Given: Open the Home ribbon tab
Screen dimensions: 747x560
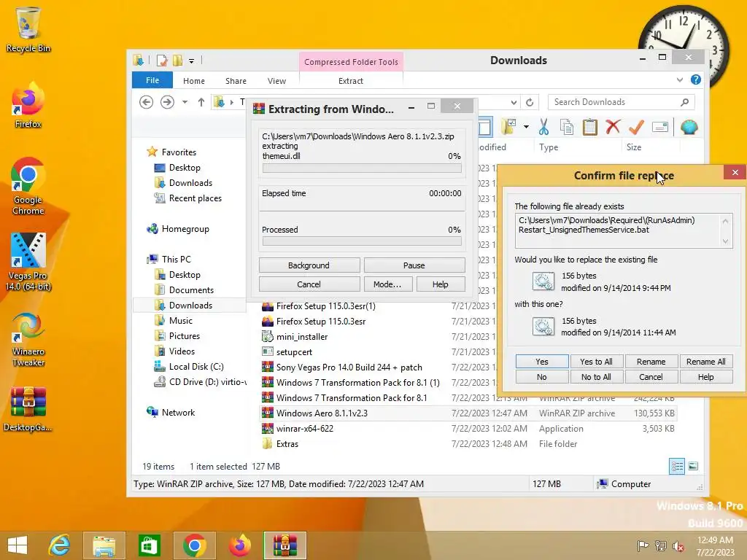Looking at the screenshot, I should (x=194, y=81).
